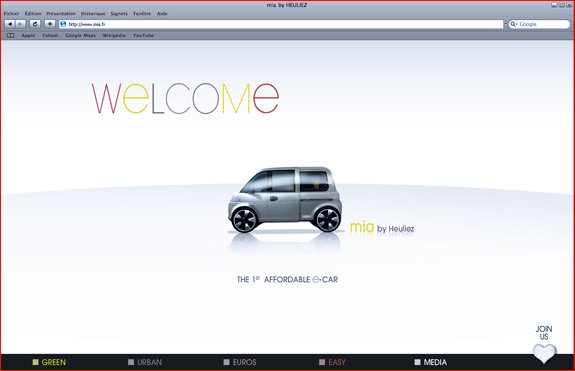Click the magnifier icon in Google search
This screenshot has width=575, height=371.
coord(513,24)
